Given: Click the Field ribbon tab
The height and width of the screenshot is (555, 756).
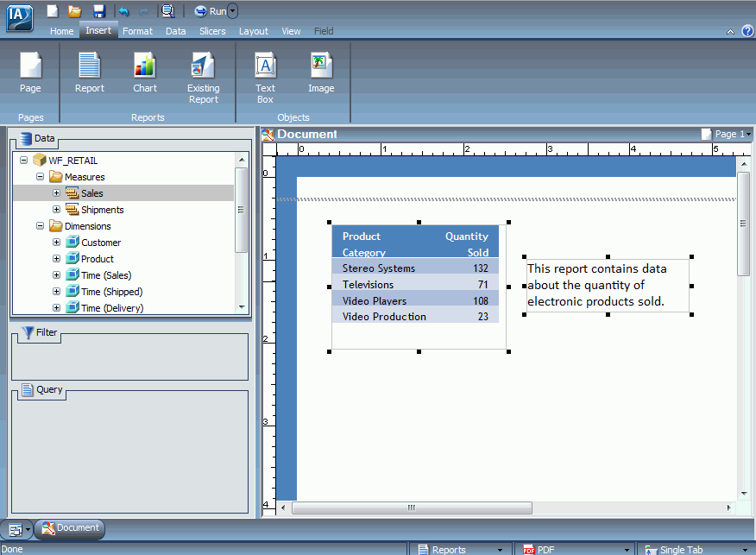Looking at the screenshot, I should click(x=324, y=31).
